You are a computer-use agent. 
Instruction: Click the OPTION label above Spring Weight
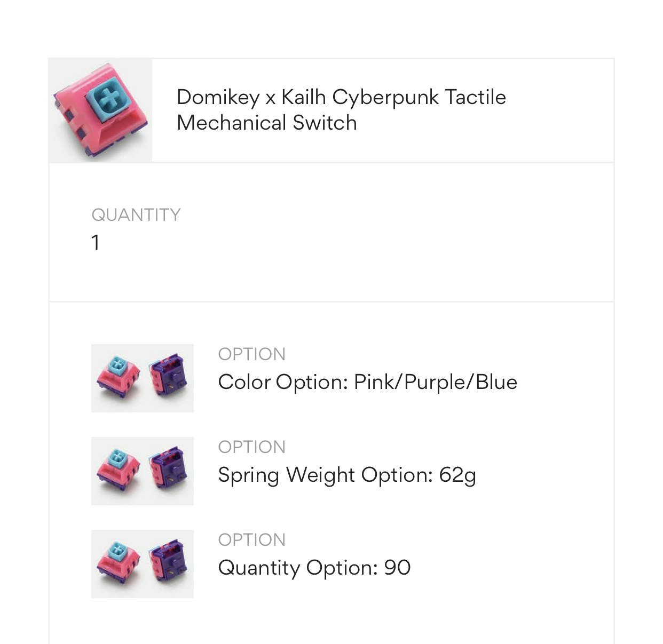pos(251,447)
